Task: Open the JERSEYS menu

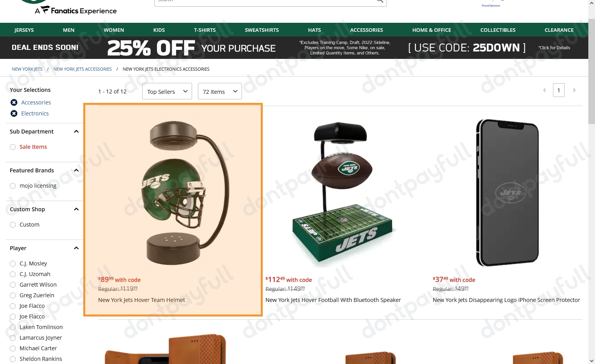Action: (24, 30)
